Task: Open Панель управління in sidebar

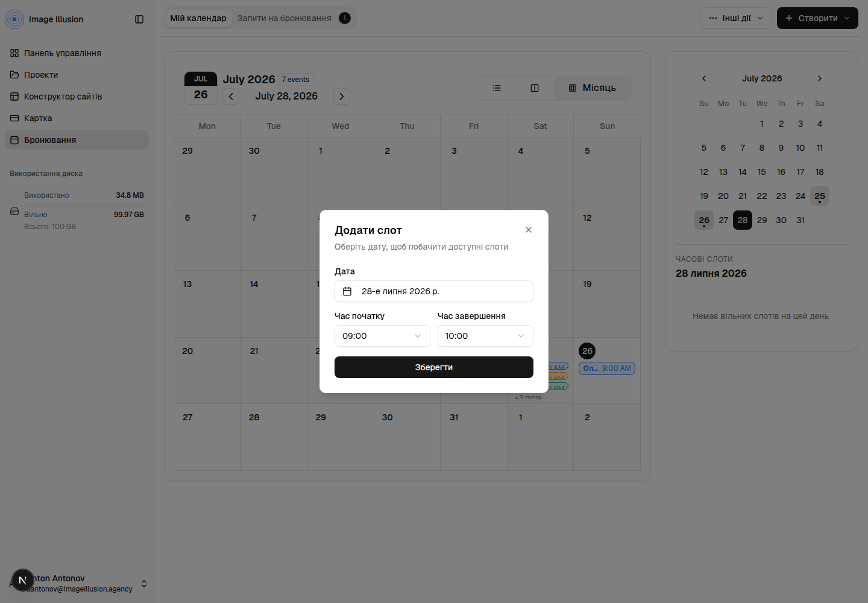Action: coord(77,53)
